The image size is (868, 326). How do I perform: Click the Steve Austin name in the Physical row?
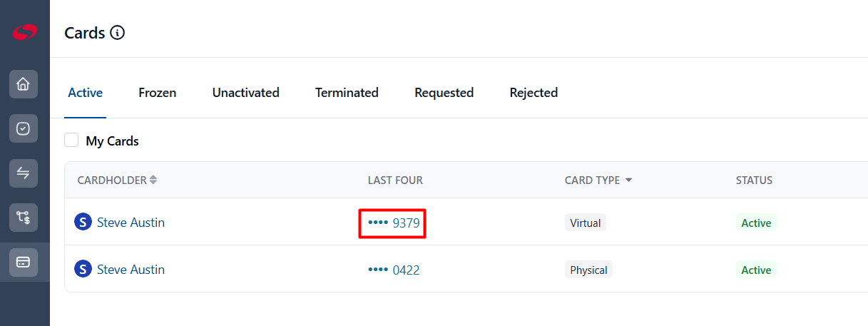131,270
